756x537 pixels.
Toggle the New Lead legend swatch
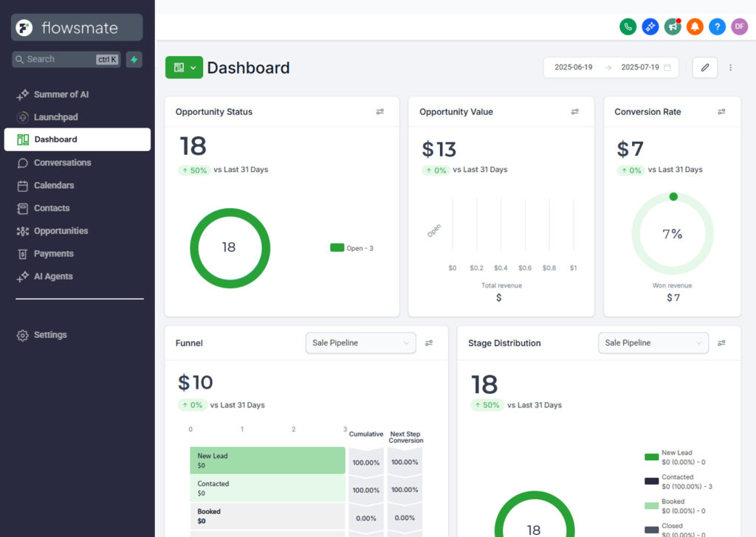coord(651,457)
